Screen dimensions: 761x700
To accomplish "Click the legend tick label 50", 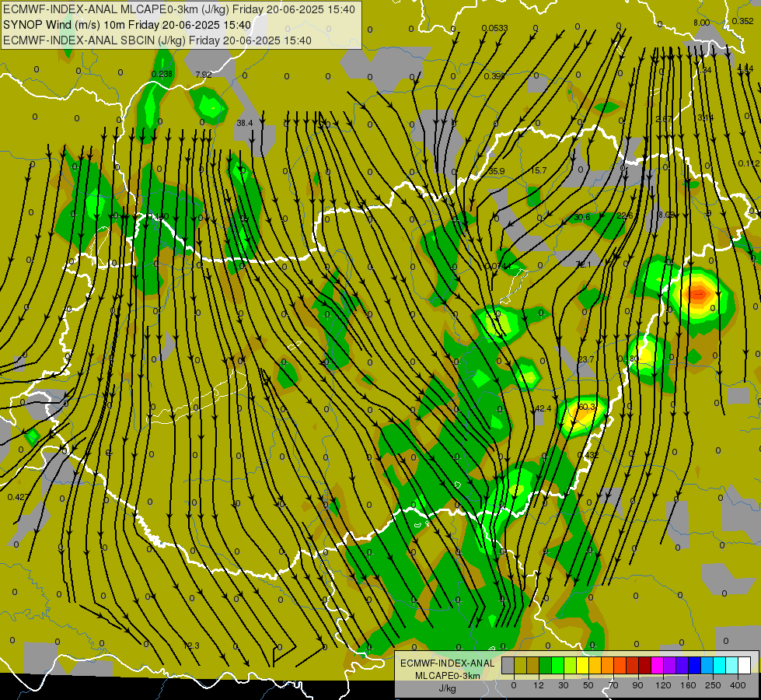I will (588, 685).
